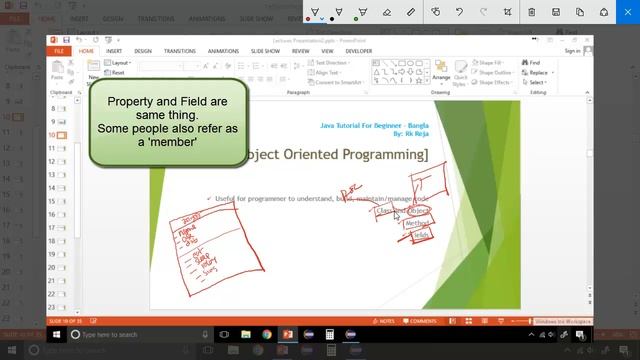The image size is (640, 360).
Task: Switch to the REVIEW ribbon tab
Action: [300, 51]
